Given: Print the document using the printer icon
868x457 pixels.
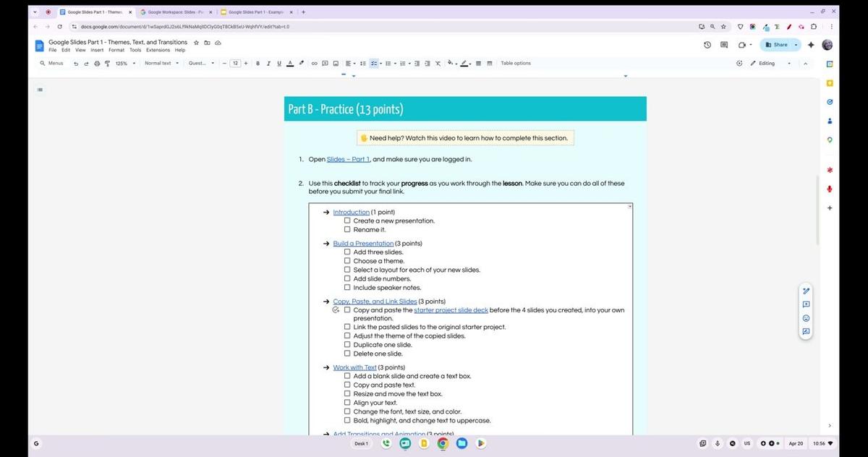Looking at the screenshot, I should click(96, 63).
